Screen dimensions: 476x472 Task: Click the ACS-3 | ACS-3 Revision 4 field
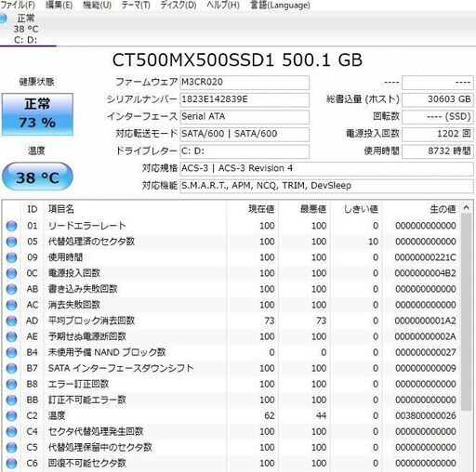pyautogui.click(x=326, y=169)
